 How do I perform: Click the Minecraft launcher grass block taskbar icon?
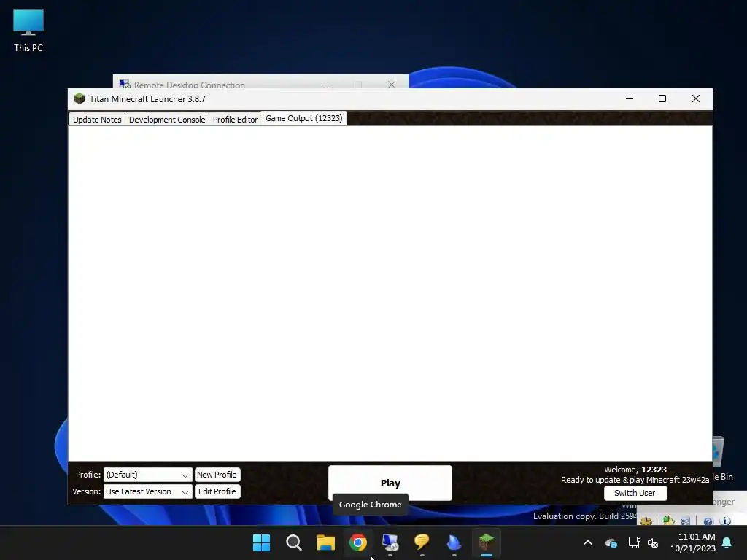[x=487, y=542]
